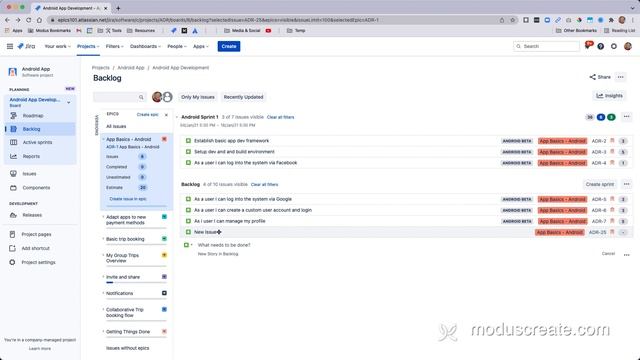
Task: Click the Projects breadcrumb link
Action: pyautogui.click(x=100, y=68)
